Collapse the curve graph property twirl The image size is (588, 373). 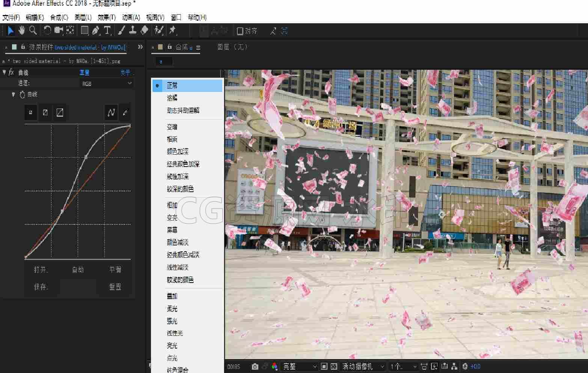coord(14,95)
